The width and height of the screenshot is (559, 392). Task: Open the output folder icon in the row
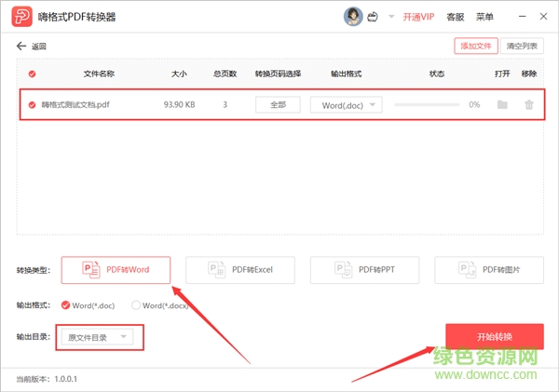tap(502, 105)
